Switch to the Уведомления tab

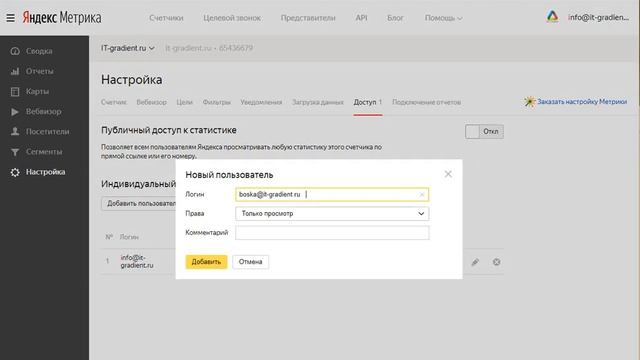pos(261,102)
